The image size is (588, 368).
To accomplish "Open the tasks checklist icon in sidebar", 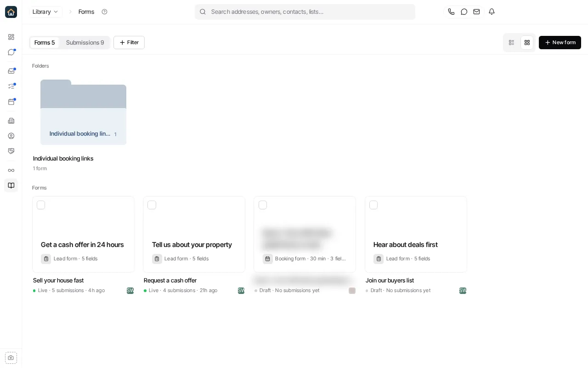I will pos(11,86).
